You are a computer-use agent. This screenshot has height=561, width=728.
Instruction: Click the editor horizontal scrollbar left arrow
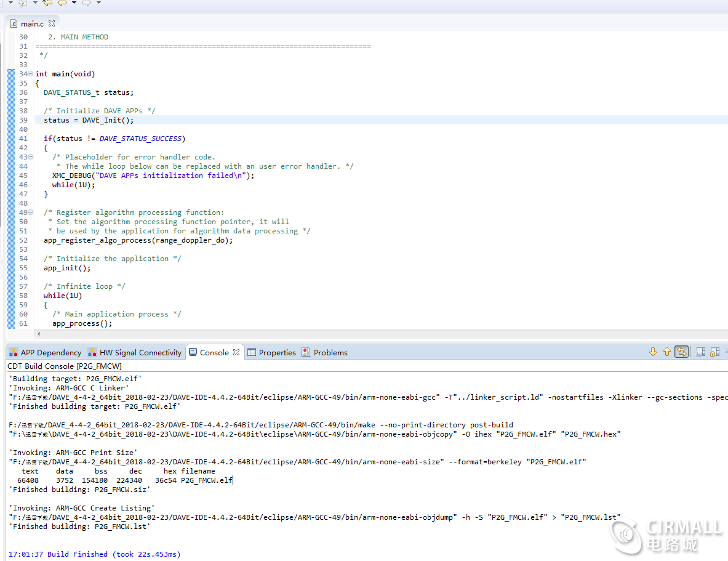tap(39, 334)
